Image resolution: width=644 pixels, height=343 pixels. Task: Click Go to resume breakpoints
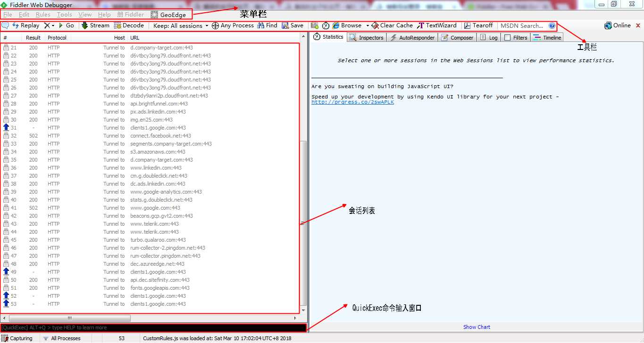pos(66,25)
